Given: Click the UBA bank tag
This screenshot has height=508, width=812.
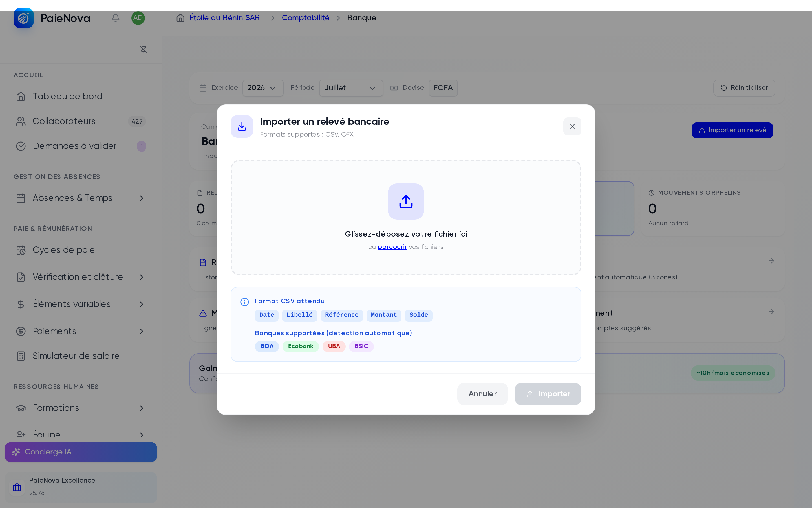Looking at the screenshot, I should coord(334,346).
